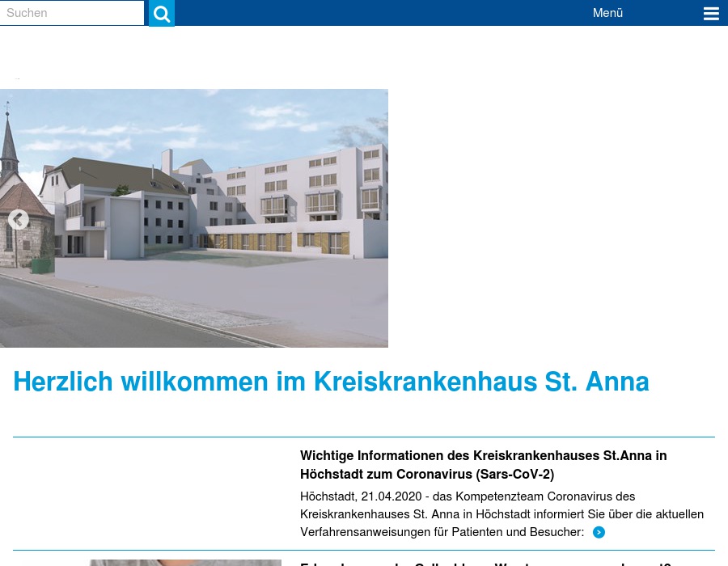Open article about Coronavirus information from St. Anna
The height and width of the screenshot is (566, 728).
pyautogui.click(x=483, y=465)
